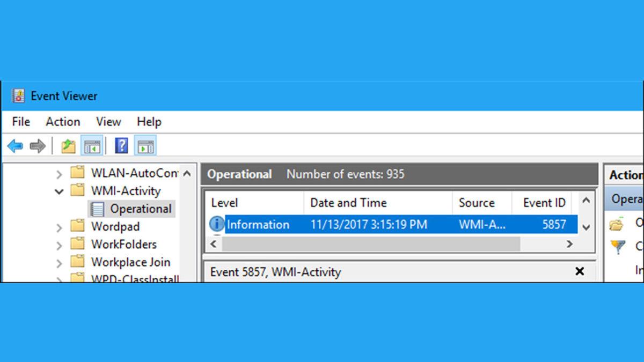644x362 pixels.
Task: Expand the WLAN-AutoConfig tree node
Action: tap(59, 173)
